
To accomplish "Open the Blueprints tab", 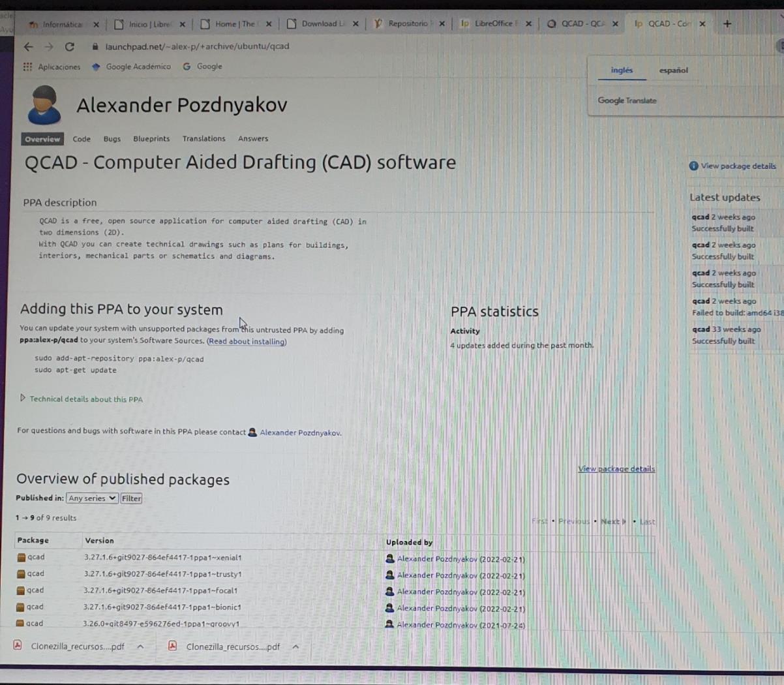I will [x=151, y=139].
